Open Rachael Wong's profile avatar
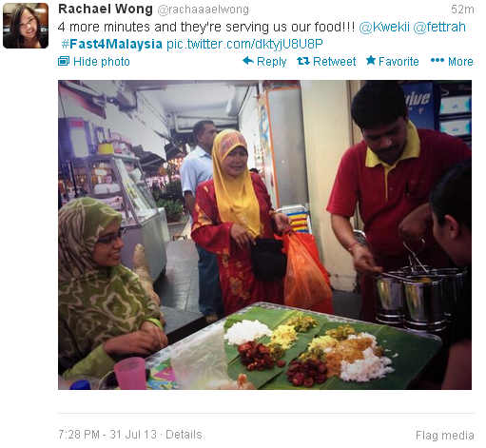The width and height of the screenshot is (486, 448). click(26, 26)
